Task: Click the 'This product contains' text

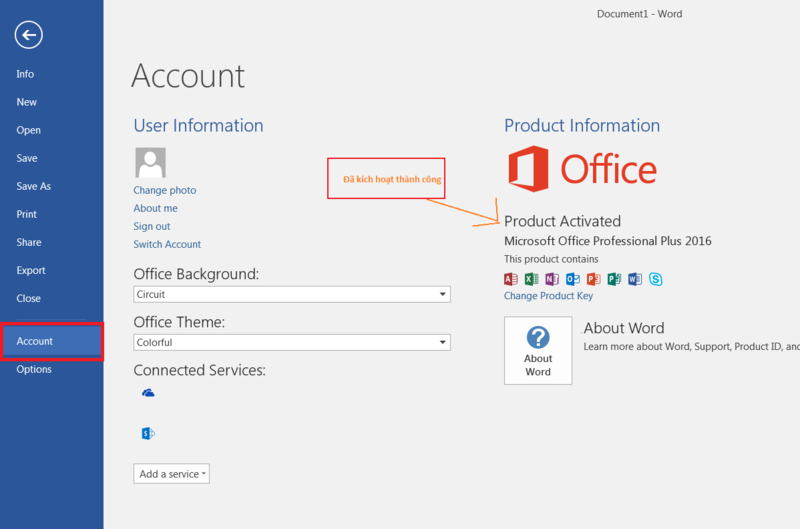Action: tap(551, 259)
